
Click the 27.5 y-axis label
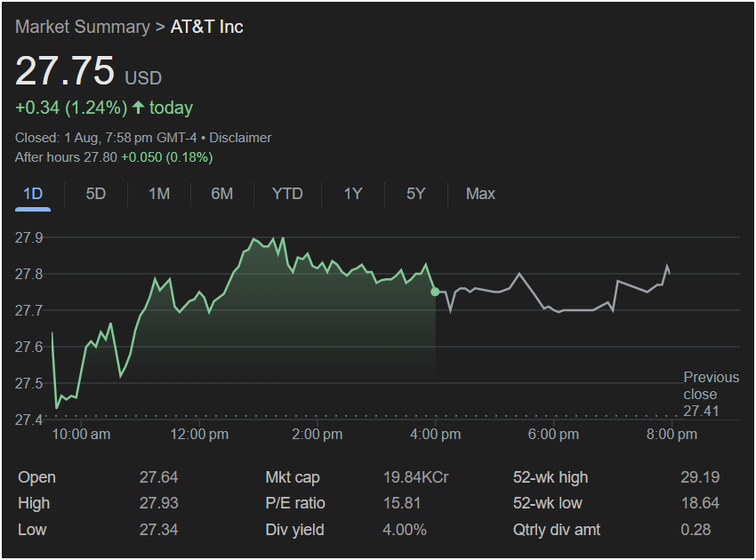(29, 383)
